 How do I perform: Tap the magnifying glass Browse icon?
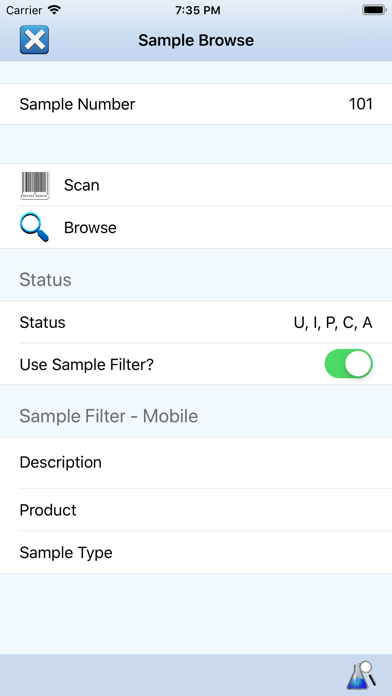[34, 227]
